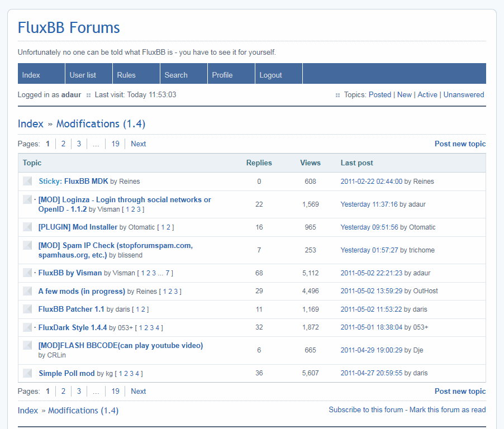Click the status icon next to Mod Installer topic
Screen dimensions: 504x429
click(27, 227)
